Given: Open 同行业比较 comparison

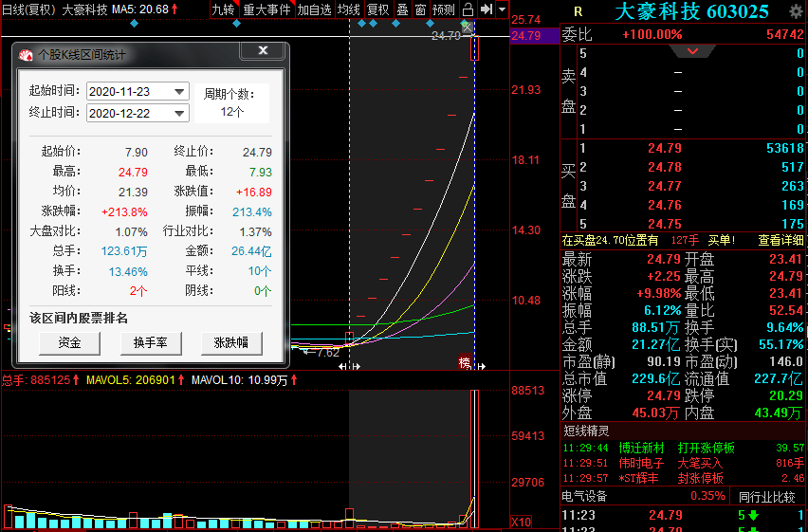Looking at the screenshot, I should point(767,497).
